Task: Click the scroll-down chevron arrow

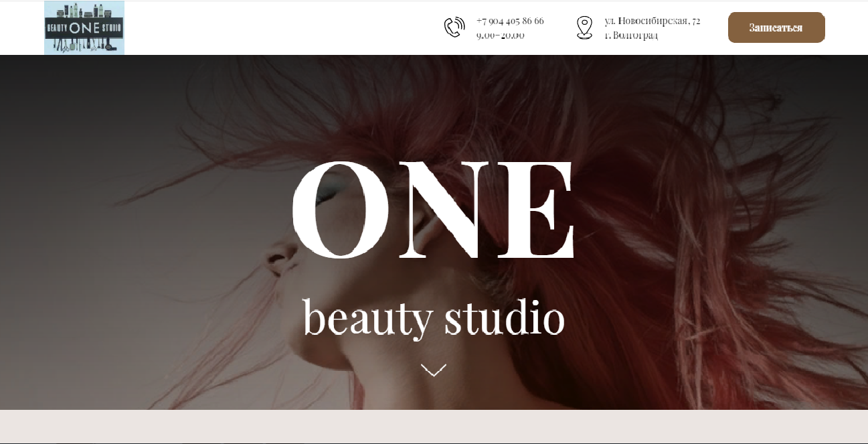Action: tap(433, 370)
